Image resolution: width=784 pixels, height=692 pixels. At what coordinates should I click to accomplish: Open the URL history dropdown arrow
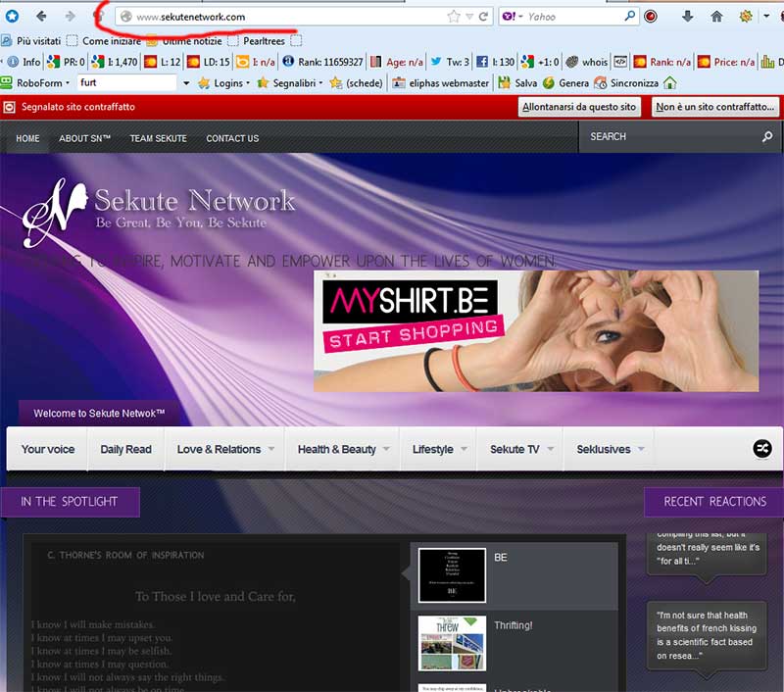click(469, 17)
